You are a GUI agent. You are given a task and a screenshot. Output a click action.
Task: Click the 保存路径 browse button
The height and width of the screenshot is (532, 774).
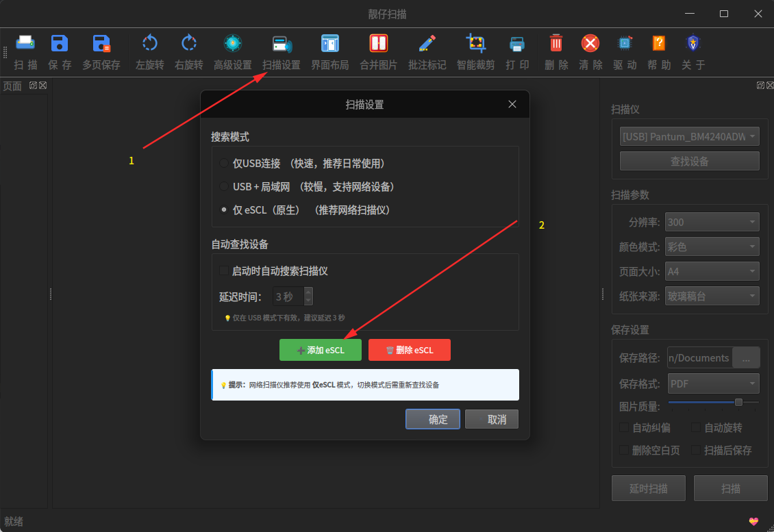746,358
